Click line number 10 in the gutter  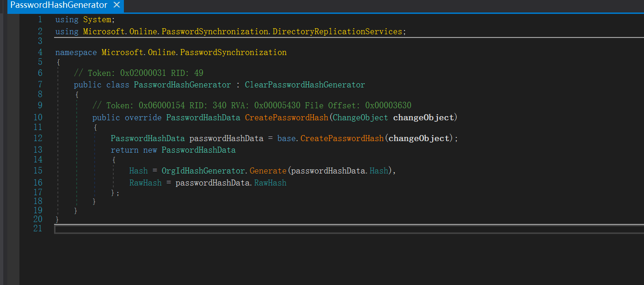tap(37, 118)
